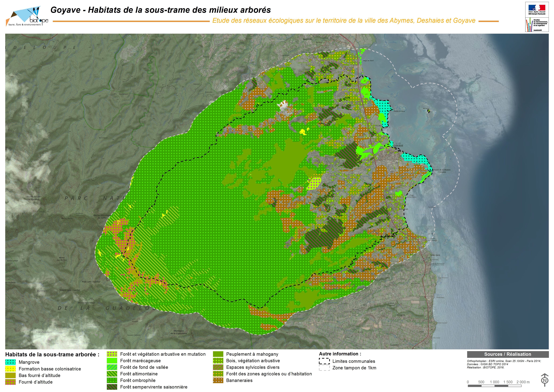The width and height of the screenshot is (554, 392).
Task: Click the Limites communales dashed symbol
Action: tap(324, 361)
